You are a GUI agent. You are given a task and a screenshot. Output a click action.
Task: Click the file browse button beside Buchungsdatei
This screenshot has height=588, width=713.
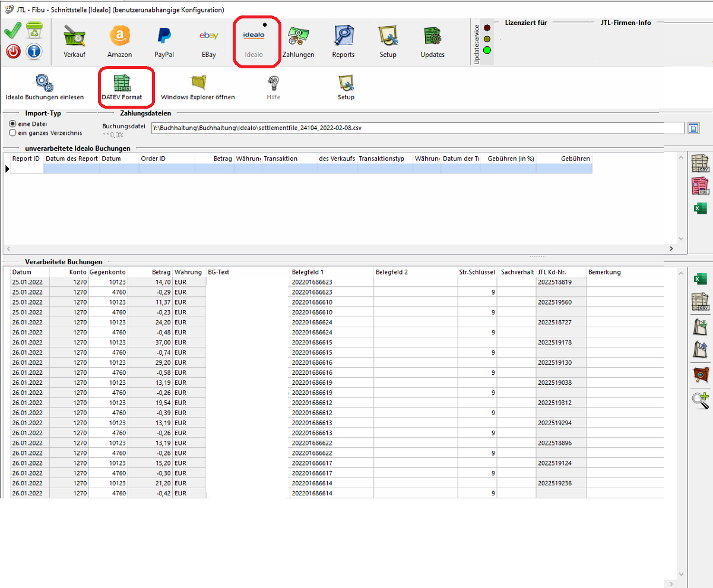click(693, 128)
